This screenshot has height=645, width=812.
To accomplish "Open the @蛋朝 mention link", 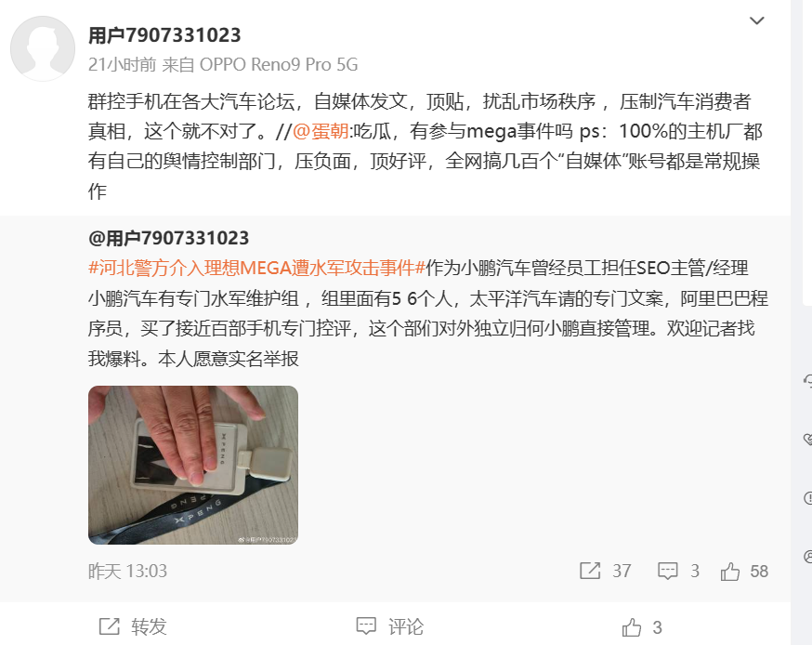I will (321, 131).
